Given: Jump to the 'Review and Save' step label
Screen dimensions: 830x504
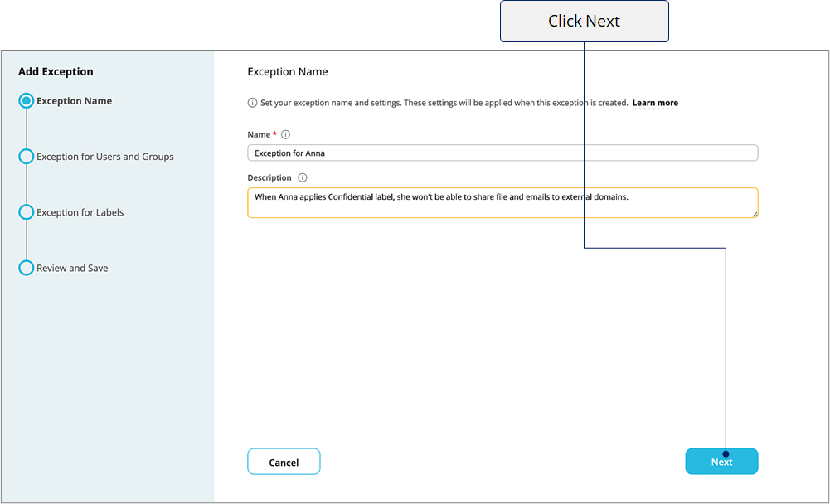Looking at the screenshot, I should pos(72,269).
